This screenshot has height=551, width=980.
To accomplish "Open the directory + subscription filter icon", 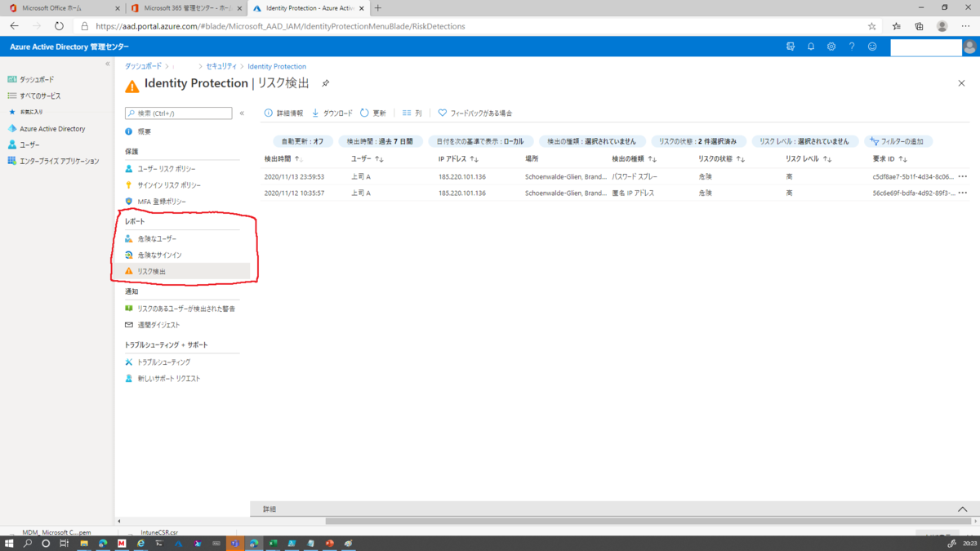I will click(791, 47).
